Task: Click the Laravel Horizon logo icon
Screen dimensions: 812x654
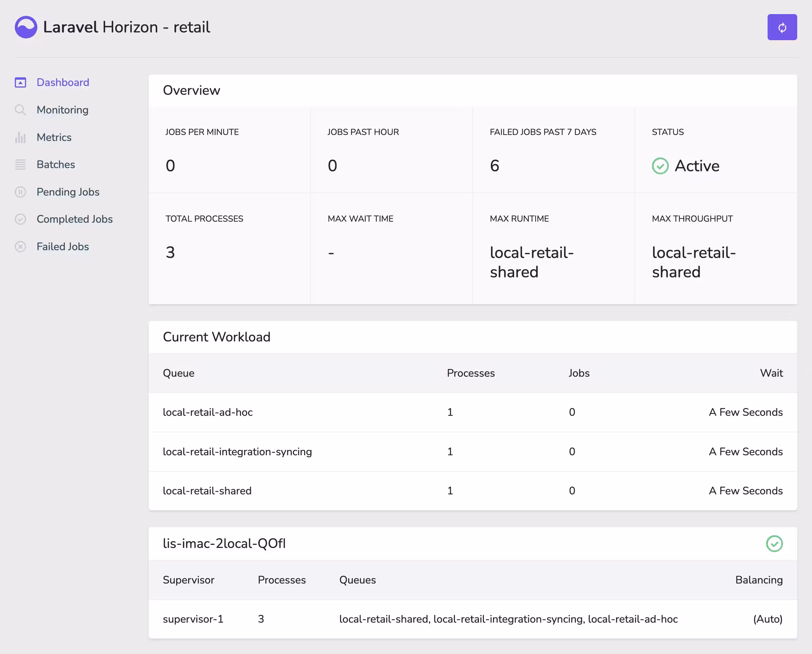Action: pyautogui.click(x=26, y=27)
